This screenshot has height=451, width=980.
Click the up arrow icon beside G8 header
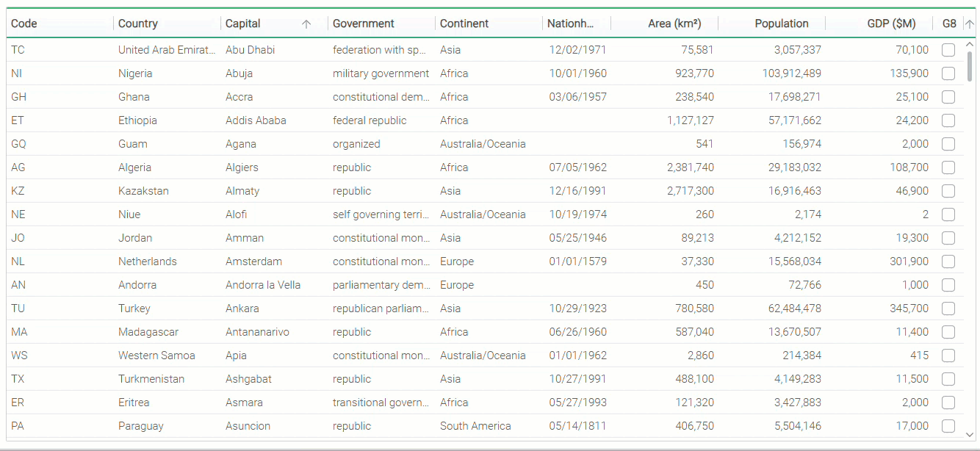pyautogui.click(x=969, y=24)
